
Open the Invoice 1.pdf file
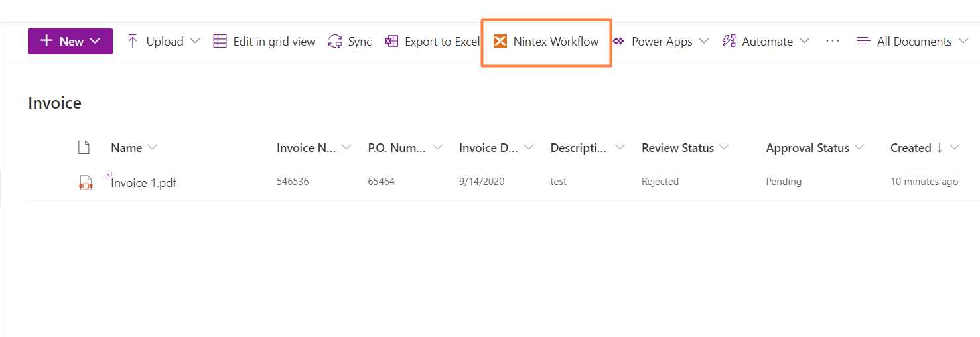(x=144, y=183)
